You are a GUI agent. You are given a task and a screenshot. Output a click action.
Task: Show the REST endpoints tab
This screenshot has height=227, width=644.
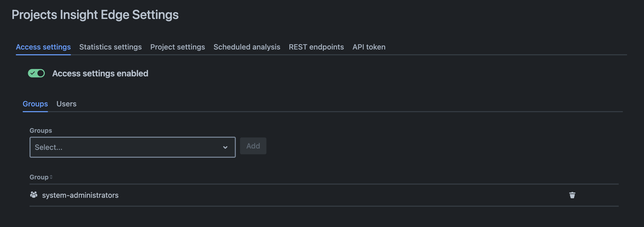(x=316, y=47)
